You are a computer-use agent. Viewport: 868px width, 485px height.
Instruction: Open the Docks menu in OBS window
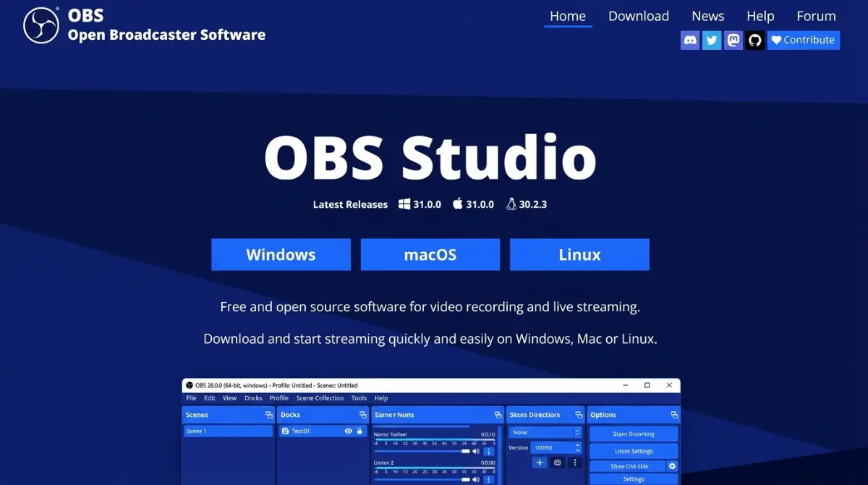(x=253, y=398)
